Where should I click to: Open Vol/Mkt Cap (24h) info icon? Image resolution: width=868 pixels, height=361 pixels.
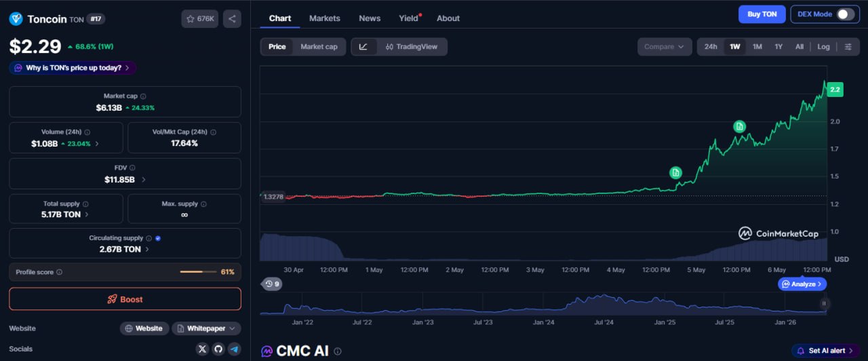pyautogui.click(x=213, y=132)
